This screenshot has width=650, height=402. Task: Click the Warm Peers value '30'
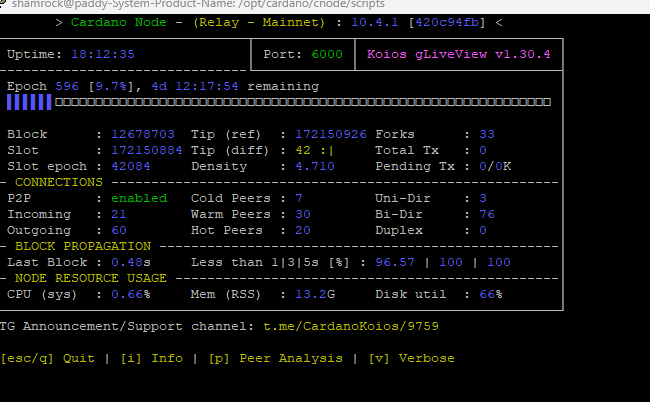click(303, 214)
